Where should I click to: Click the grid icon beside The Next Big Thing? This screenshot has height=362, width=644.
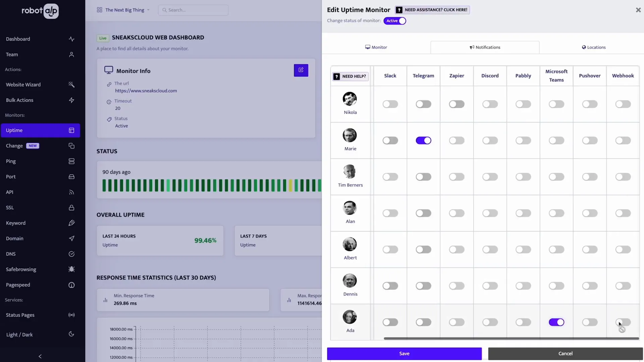[99, 10]
